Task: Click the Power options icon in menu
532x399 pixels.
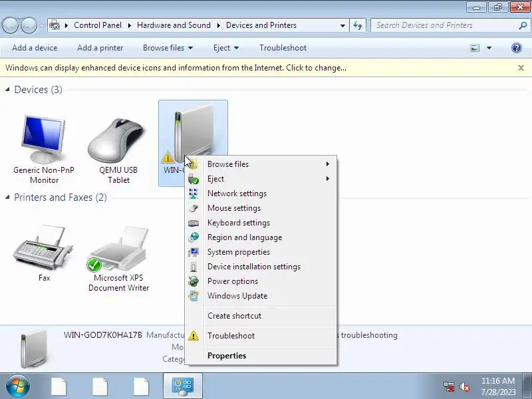Action: click(194, 281)
